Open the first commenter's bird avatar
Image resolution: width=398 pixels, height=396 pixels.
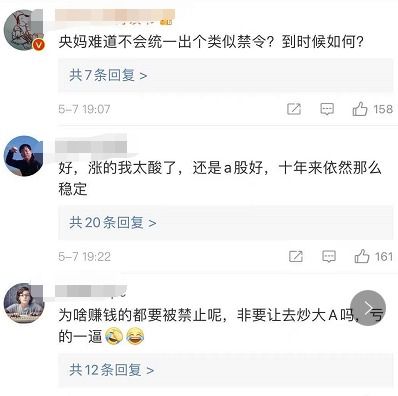(23, 30)
